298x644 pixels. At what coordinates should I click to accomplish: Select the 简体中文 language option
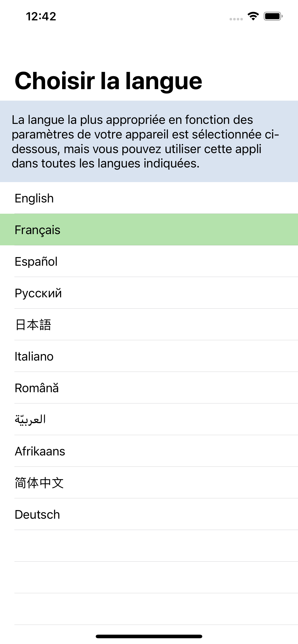coord(149,483)
